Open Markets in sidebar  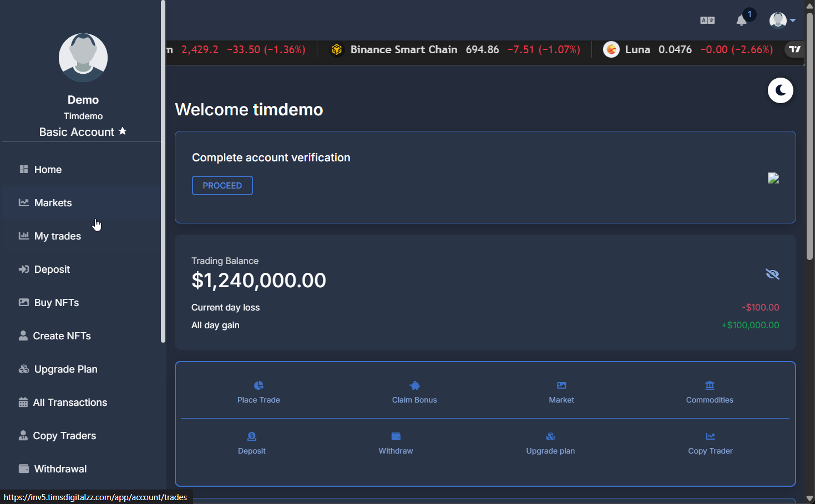click(82, 203)
